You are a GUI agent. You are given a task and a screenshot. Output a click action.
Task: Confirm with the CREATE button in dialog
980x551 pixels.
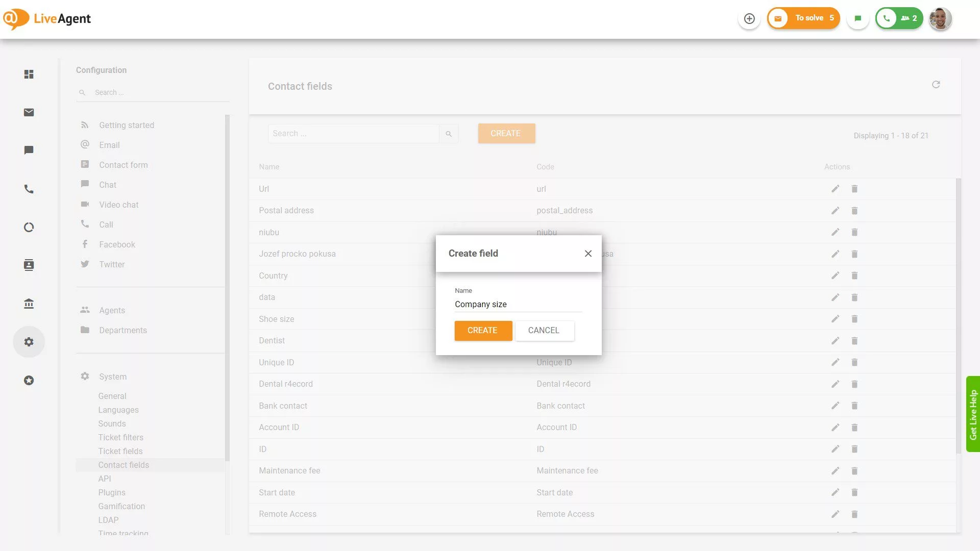click(x=483, y=331)
